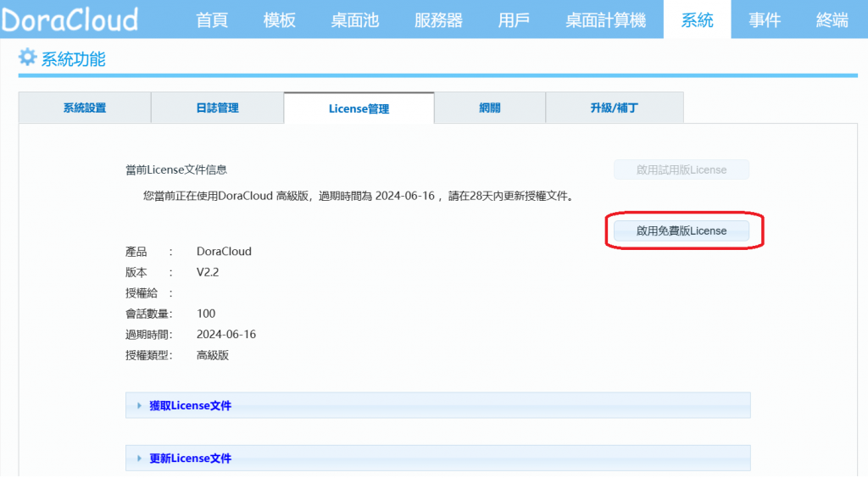Open the 事件 menu
Screen dimensions: 868x478
tap(765, 20)
